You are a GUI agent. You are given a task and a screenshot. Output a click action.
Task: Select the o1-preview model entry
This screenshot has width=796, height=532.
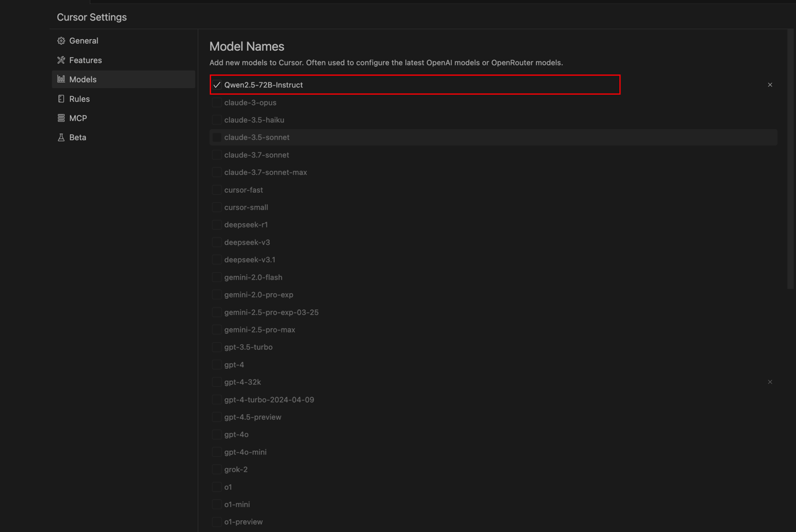click(x=243, y=521)
